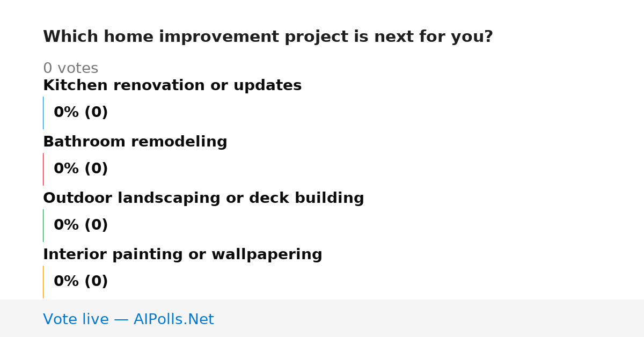Click the Interior painting 0% (0) result

pos(81,282)
